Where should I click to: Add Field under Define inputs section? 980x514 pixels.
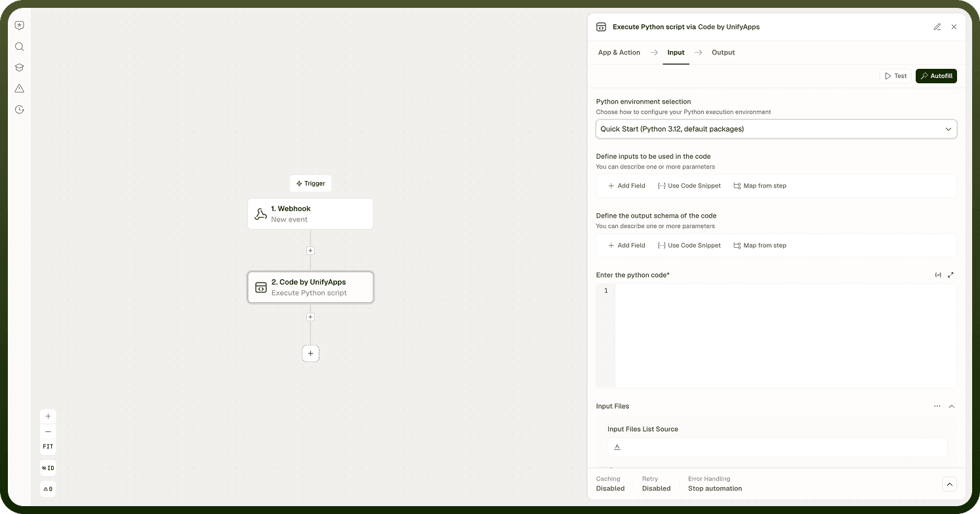point(627,186)
